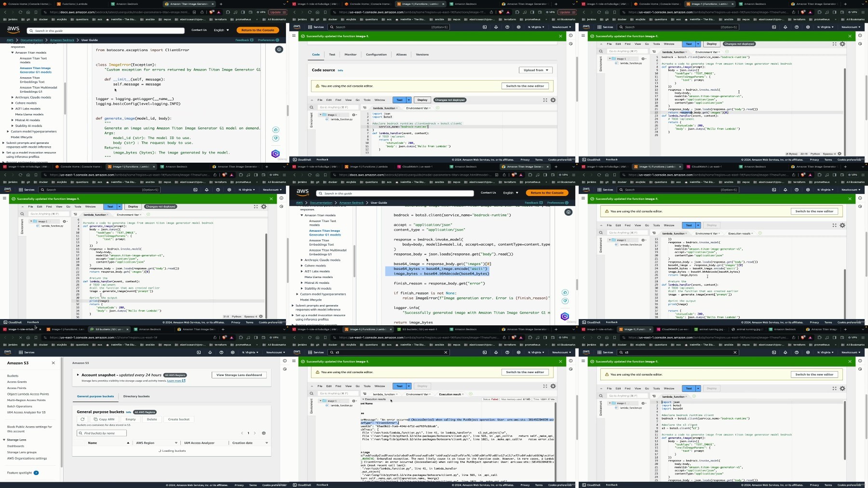Screen dimensions: 868x488
Task: Reload the page in ImageError docs window
Action: coord(20,12)
